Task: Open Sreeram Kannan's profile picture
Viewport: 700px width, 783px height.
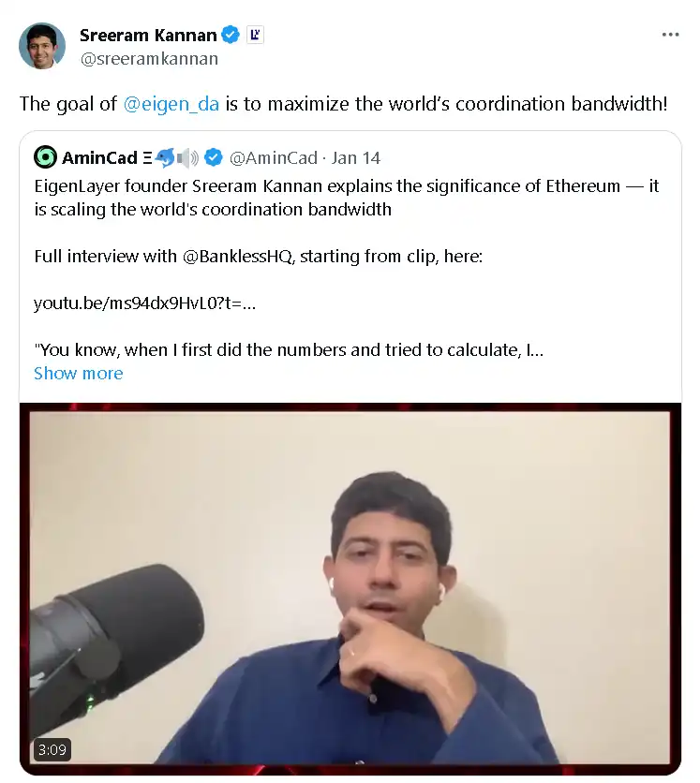Action: click(42, 46)
